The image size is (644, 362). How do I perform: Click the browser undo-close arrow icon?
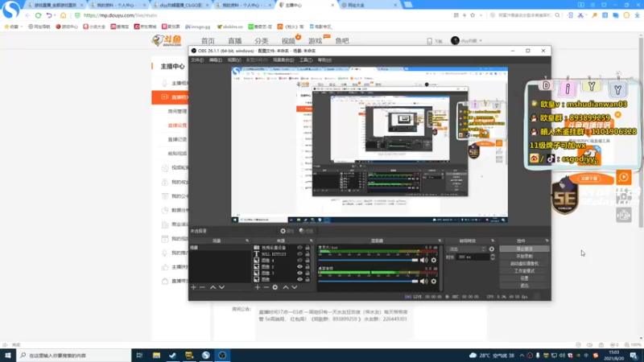(49, 15)
